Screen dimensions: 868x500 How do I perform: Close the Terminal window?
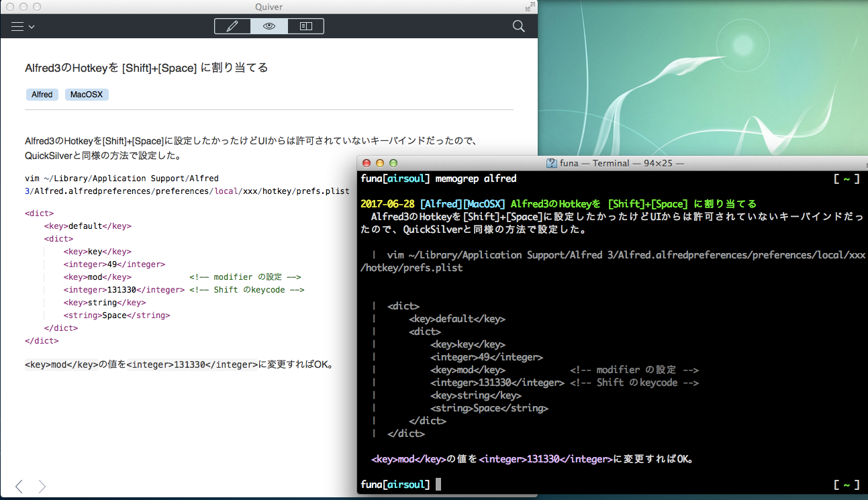click(x=367, y=163)
